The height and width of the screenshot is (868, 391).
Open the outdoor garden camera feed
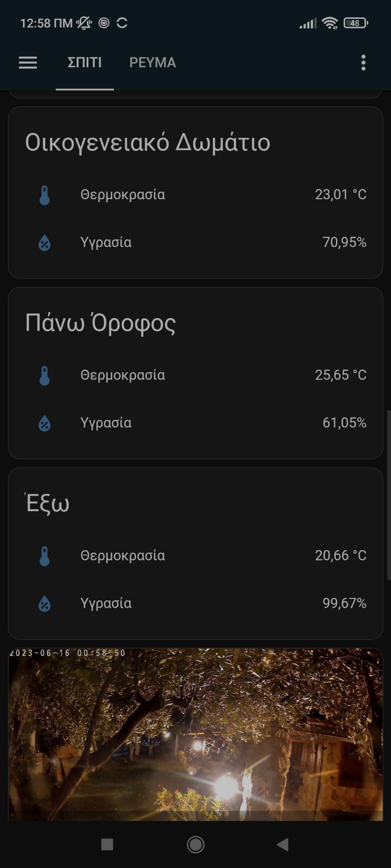195,734
